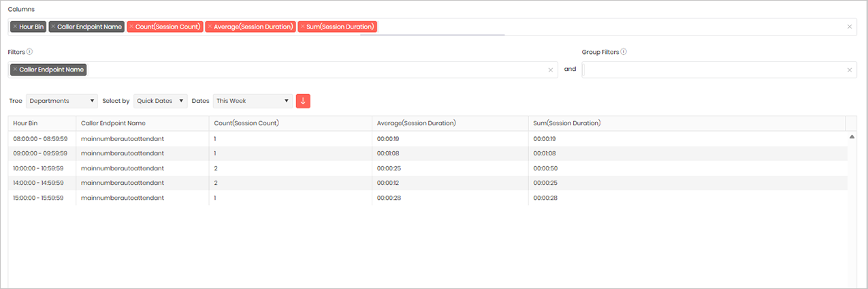The height and width of the screenshot is (289, 868).
Task: Open the Tree Departments dropdown
Action: point(62,101)
